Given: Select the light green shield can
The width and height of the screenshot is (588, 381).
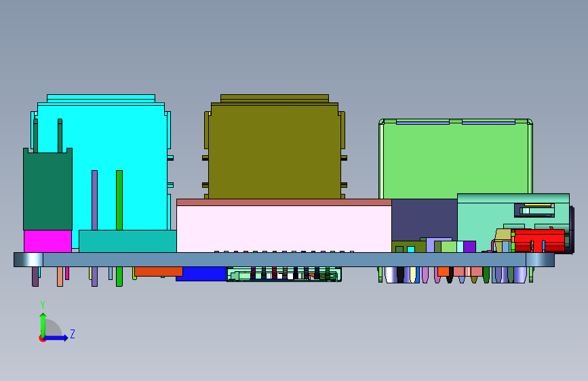Looking at the screenshot, I should pos(455,159).
